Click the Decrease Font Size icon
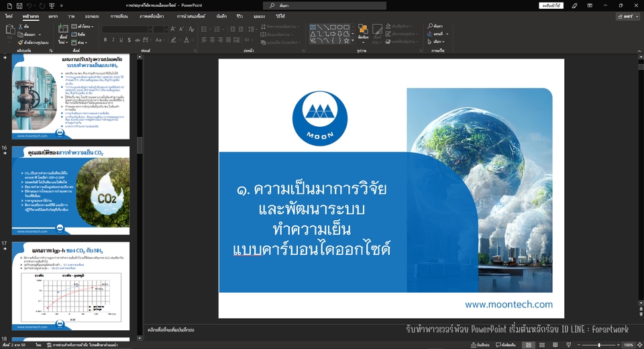The height and width of the screenshot is (349, 644). click(x=182, y=29)
